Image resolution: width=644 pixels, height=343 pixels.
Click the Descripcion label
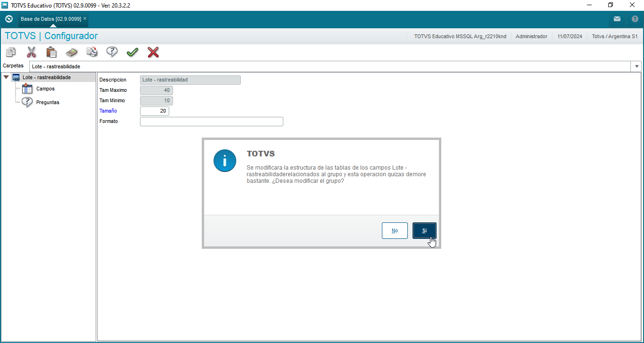coord(113,80)
